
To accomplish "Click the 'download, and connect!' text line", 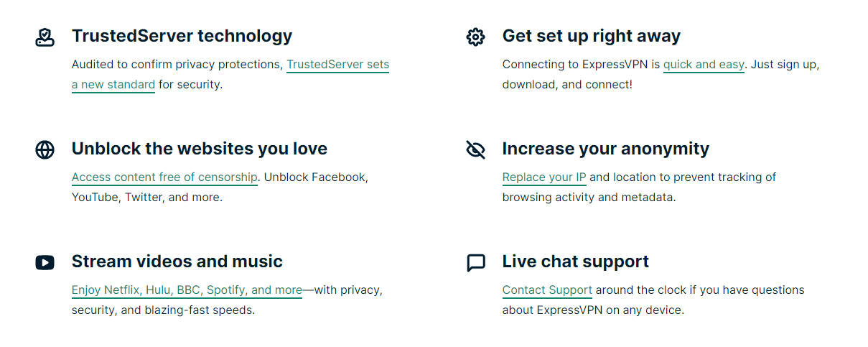I will click(567, 85).
